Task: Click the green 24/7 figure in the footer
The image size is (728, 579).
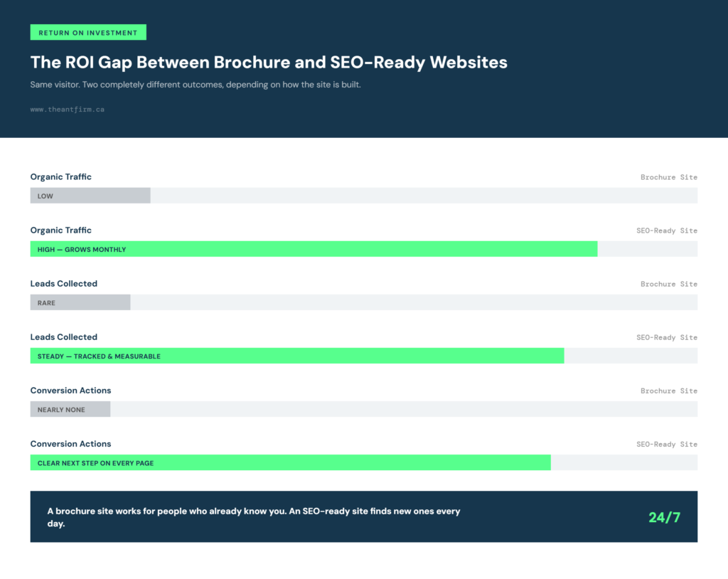Action: (665, 517)
